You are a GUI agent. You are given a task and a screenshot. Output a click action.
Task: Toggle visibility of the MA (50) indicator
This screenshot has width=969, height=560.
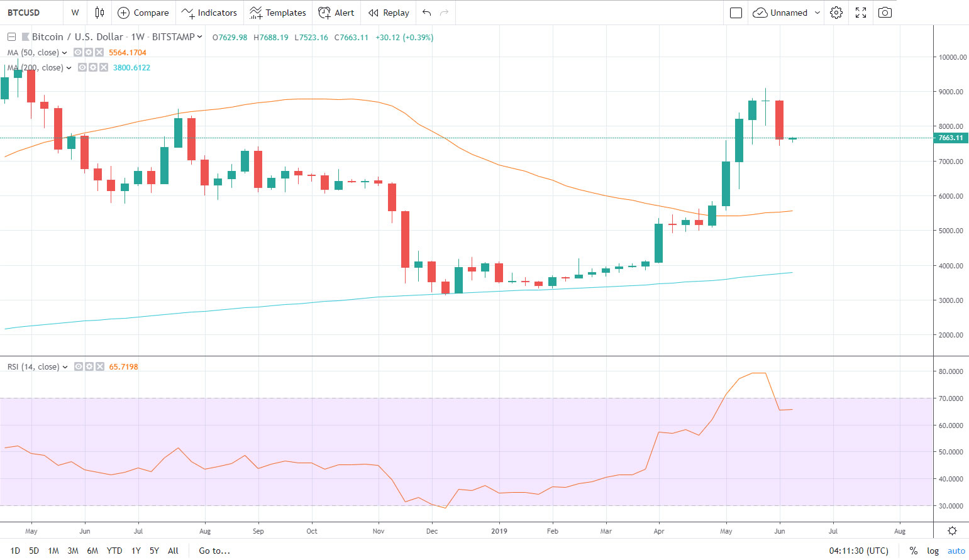[x=77, y=52]
